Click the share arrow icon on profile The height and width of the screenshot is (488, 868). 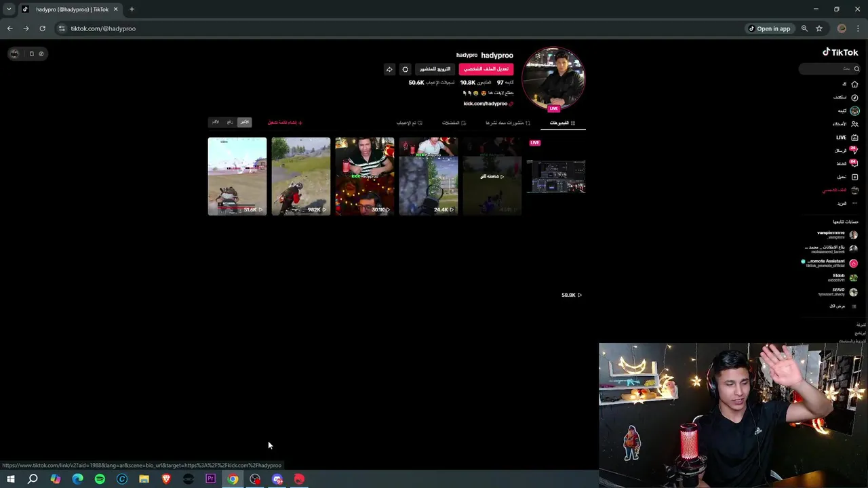[x=389, y=69]
